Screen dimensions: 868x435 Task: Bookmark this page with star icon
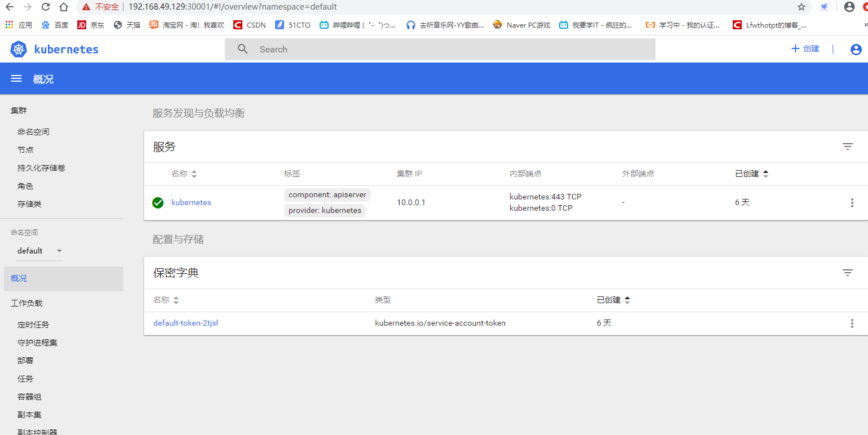pos(801,7)
